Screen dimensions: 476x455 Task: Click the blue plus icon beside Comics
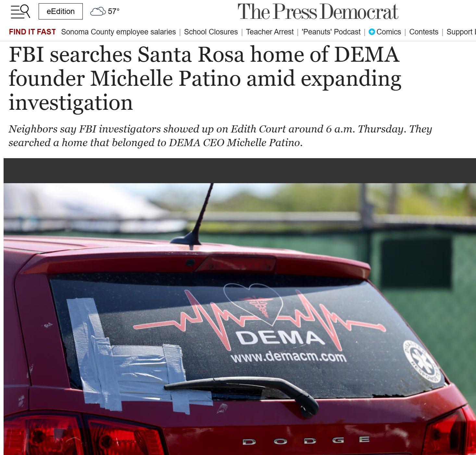point(372,32)
